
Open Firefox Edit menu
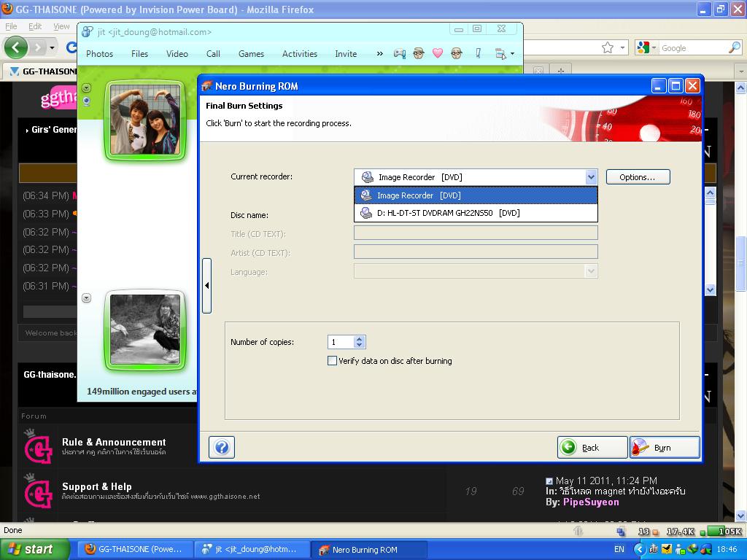pos(35,26)
